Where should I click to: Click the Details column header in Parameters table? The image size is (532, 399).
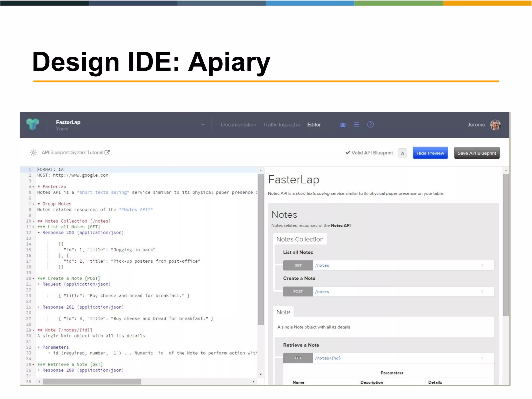[435, 382]
